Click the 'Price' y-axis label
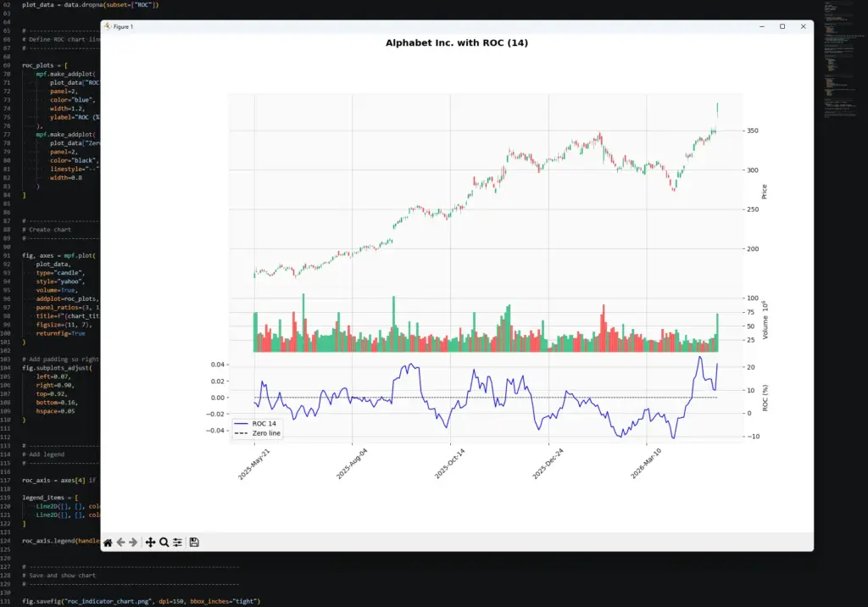The image size is (868, 607). tap(765, 192)
